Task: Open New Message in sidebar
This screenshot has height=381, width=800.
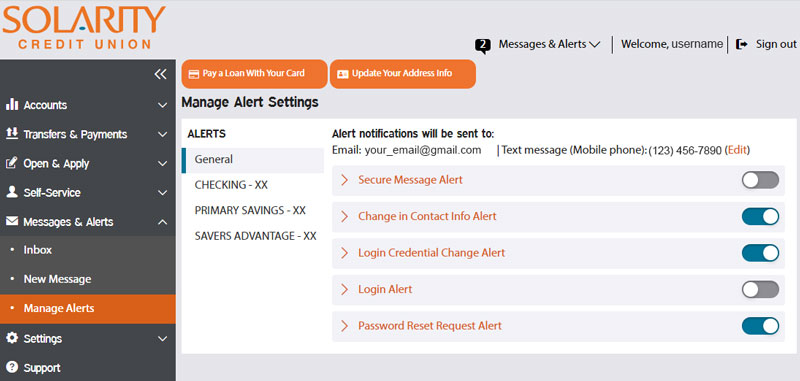Action: (88, 279)
